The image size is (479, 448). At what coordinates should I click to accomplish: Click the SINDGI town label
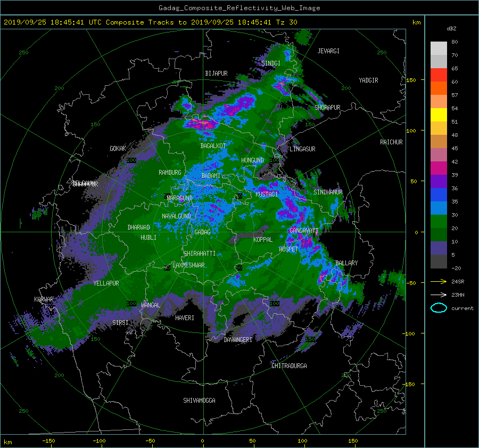coord(271,63)
